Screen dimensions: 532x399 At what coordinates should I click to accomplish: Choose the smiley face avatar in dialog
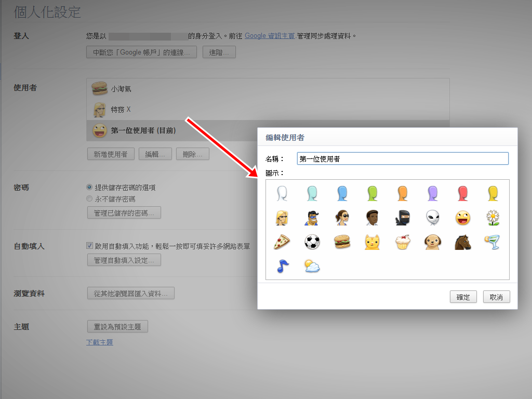tap(463, 218)
